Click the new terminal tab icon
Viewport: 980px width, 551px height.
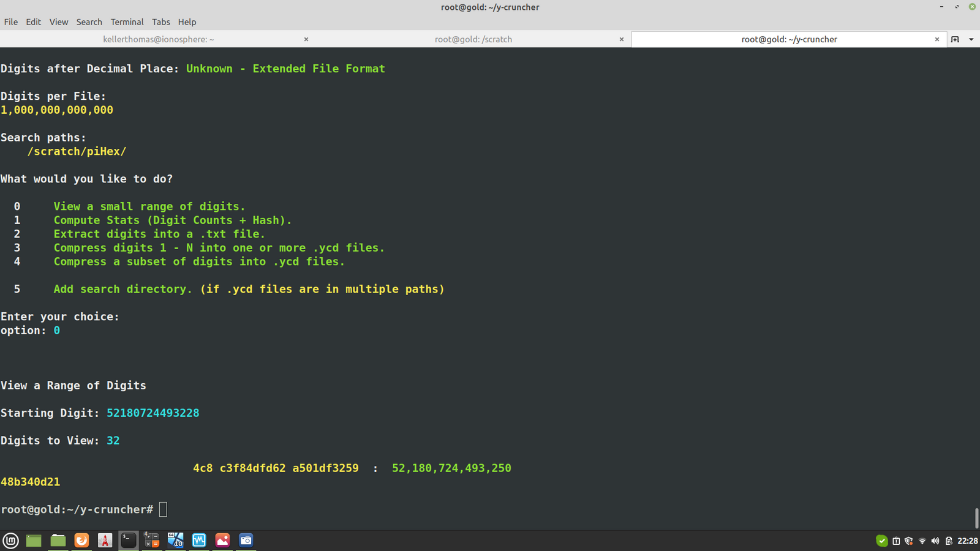[x=955, y=39]
